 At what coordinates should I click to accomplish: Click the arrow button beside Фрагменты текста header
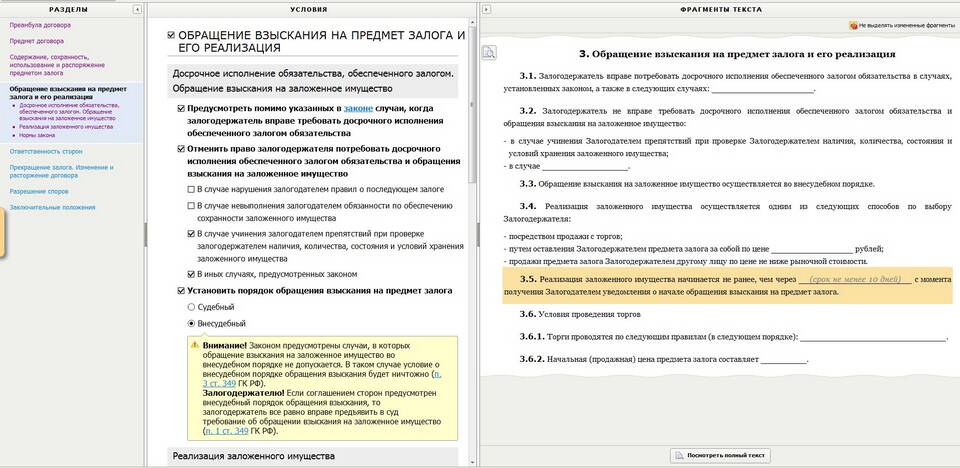click(486, 9)
